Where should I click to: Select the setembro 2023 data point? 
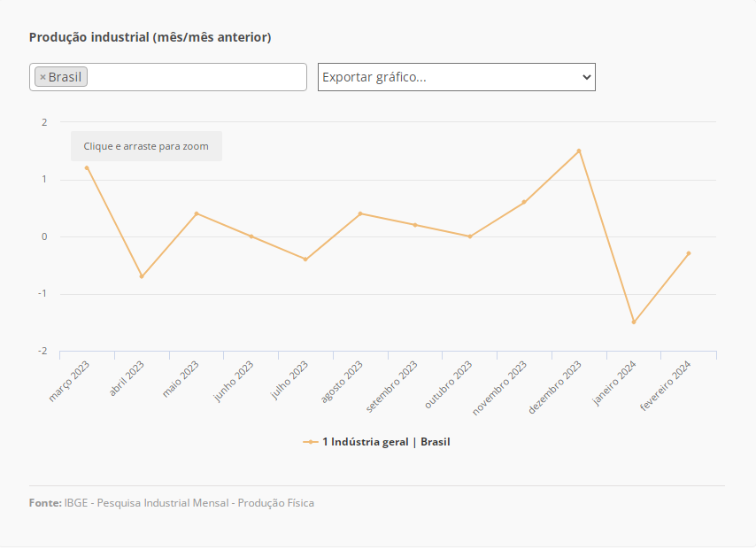point(415,225)
